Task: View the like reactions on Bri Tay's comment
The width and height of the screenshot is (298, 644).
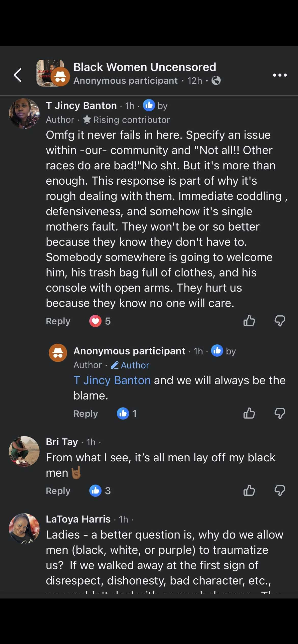Action: (x=100, y=491)
